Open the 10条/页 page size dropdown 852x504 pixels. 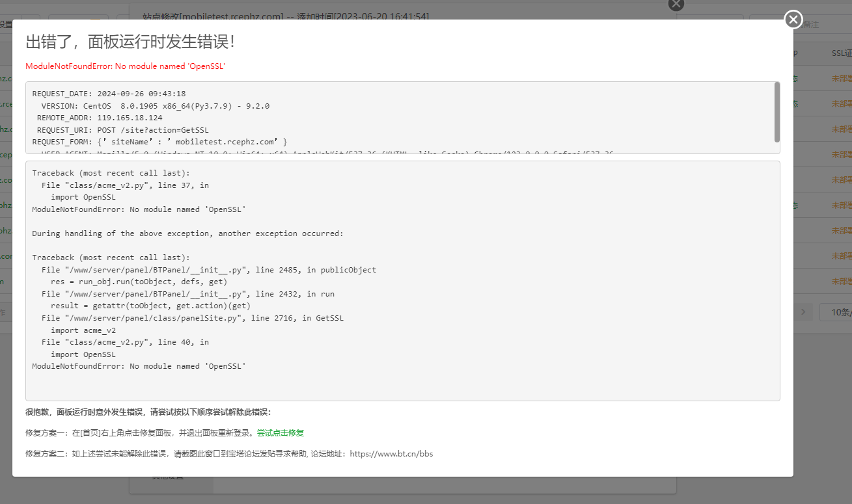(836, 312)
